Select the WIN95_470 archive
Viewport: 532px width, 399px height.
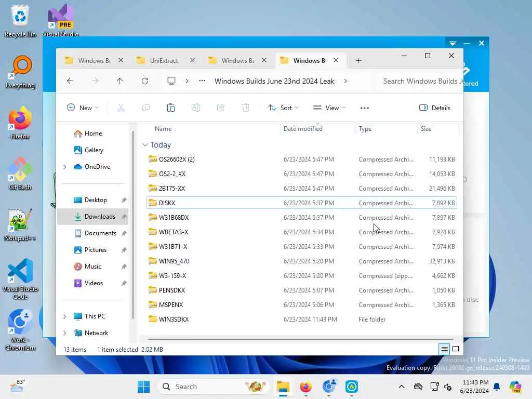[x=302, y=261]
